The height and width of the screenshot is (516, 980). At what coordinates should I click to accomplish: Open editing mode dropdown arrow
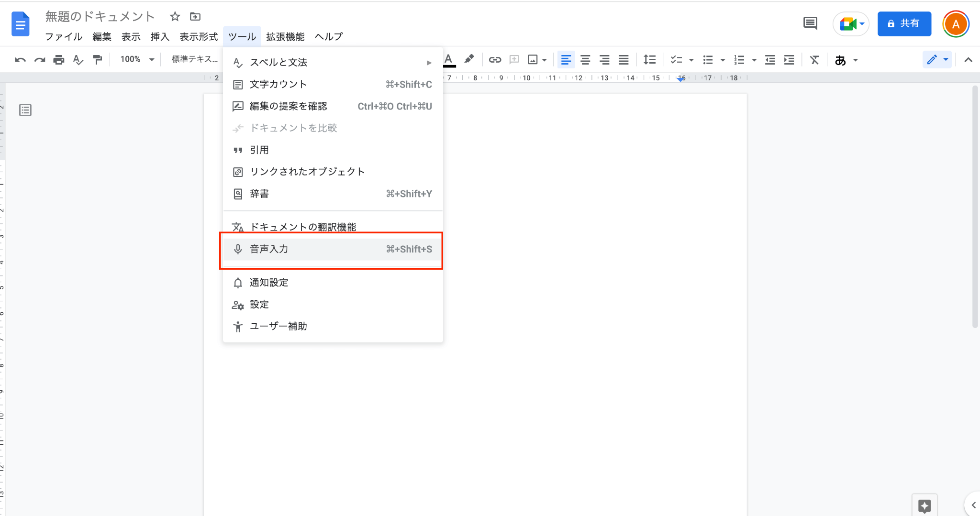[x=946, y=60]
